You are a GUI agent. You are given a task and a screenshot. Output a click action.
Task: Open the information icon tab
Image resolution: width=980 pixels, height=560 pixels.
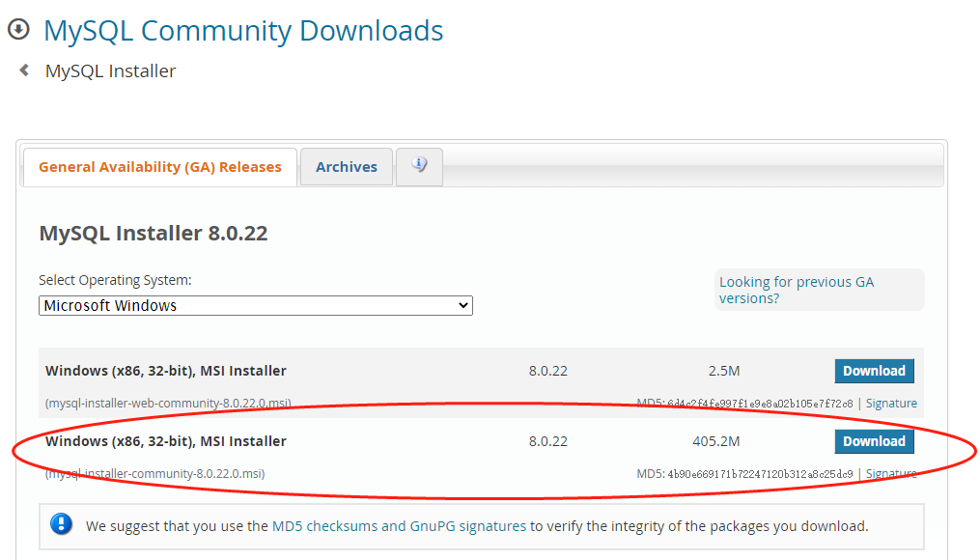pos(419,166)
